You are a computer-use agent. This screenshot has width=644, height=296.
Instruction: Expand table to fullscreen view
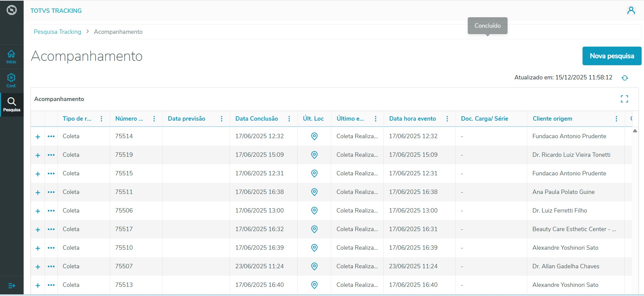point(624,99)
